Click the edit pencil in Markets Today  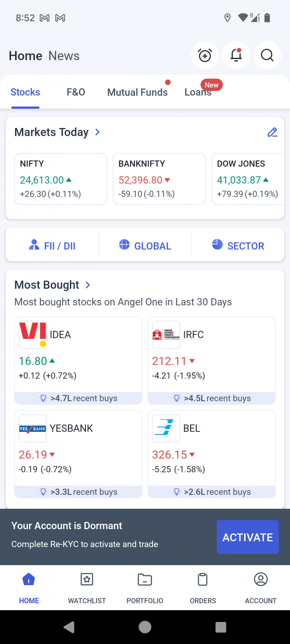[x=272, y=132]
